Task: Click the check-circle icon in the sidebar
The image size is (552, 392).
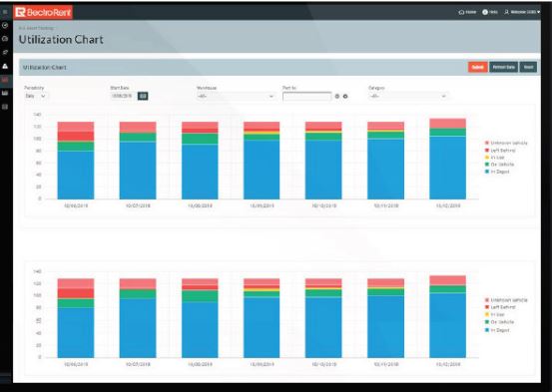Action: (x=5, y=25)
